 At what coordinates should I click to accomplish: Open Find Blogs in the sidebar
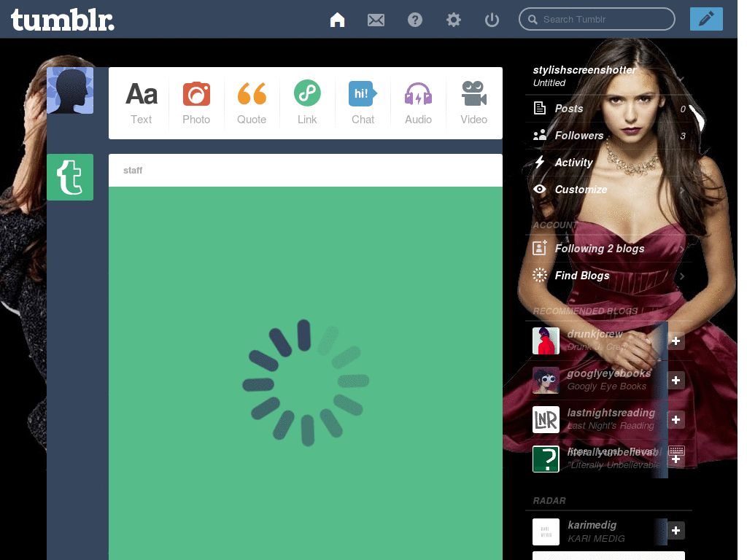pyautogui.click(x=609, y=276)
